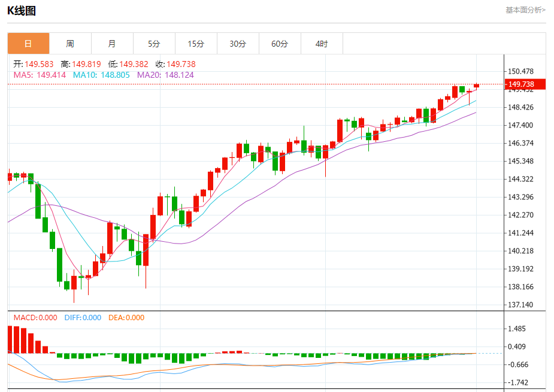Click the red 149.738 price label
Image resolution: width=554 pixels, height=392 pixels.
(x=525, y=84)
